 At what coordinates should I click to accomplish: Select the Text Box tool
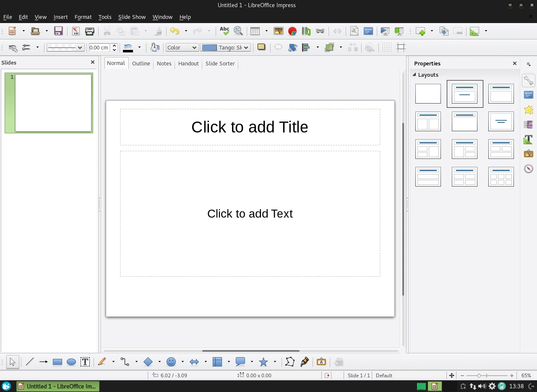(x=86, y=362)
